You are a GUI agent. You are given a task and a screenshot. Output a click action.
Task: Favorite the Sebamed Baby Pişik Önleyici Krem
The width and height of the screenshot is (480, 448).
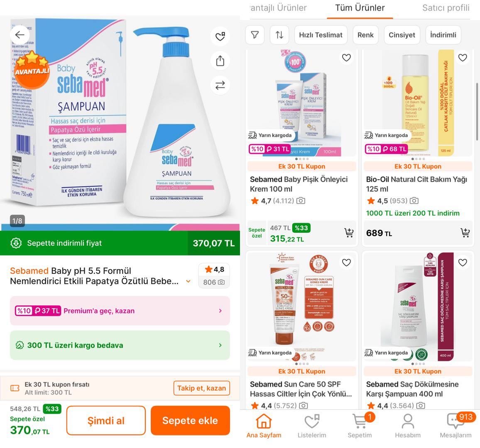pyautogui.click(x=346, y=58)
